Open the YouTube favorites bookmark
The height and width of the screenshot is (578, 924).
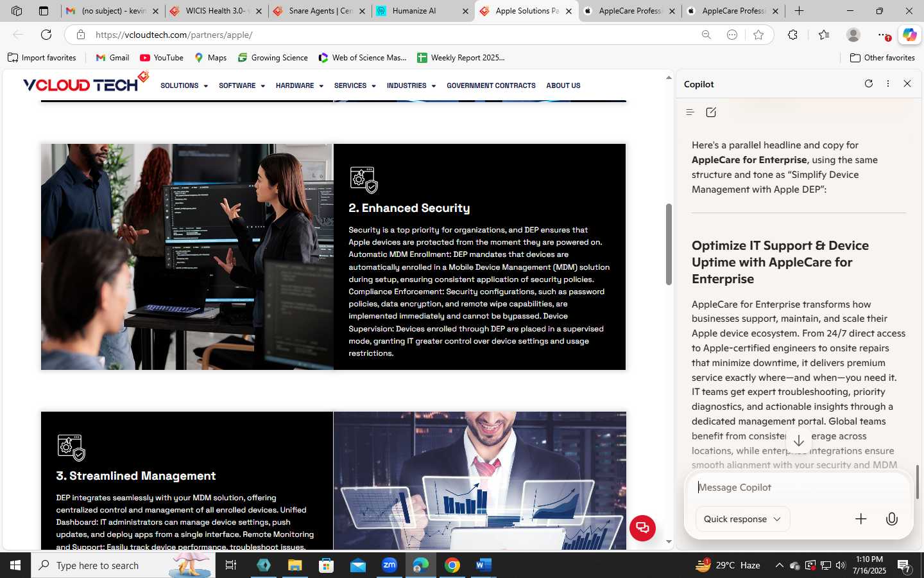(162, 58)
